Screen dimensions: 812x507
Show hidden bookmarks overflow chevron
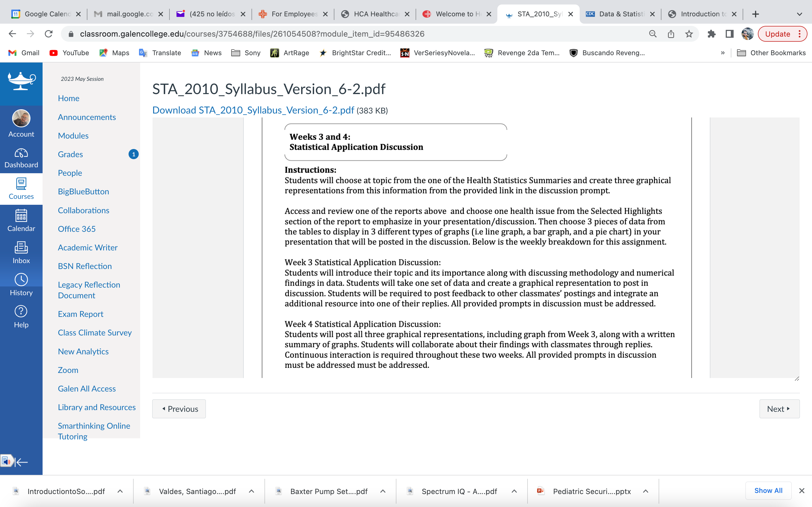[x=722, y=53]
